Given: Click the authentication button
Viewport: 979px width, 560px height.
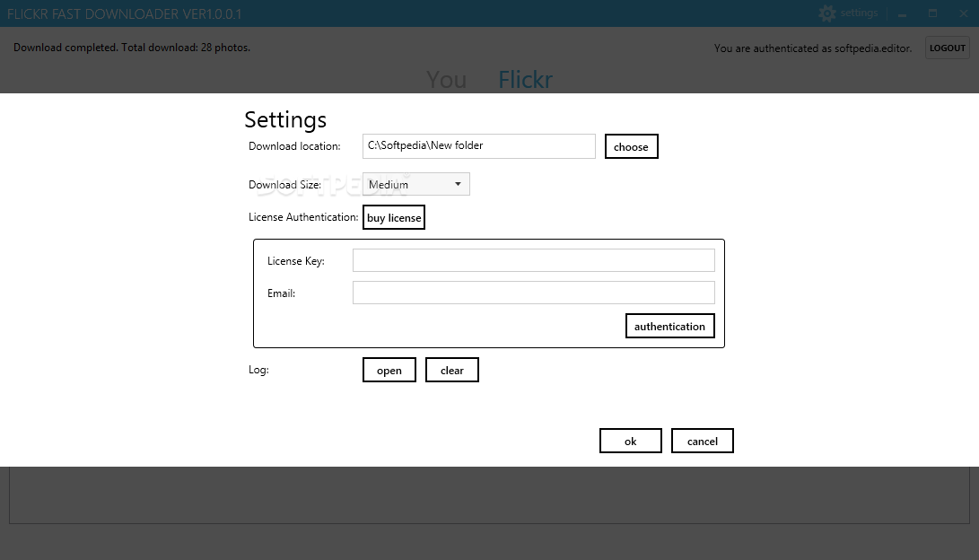Looking at the screenshot, I should pos(670,326).
